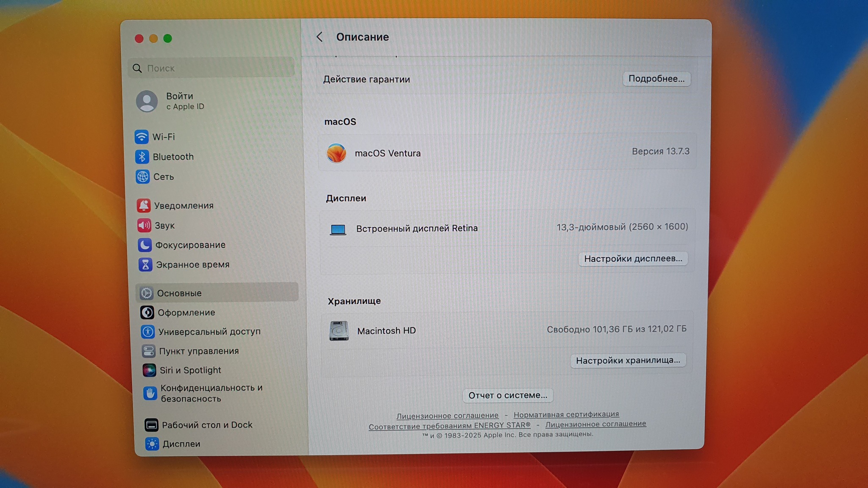Click the Wi-Fi icon in sidebar
This screenshot has width=868, height=488.
click(x=142, y=137)
